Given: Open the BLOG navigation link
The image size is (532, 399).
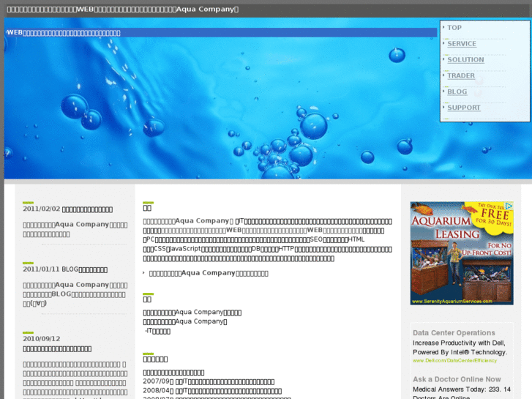Looking at the screenshot, I should [x=457, y=92].
